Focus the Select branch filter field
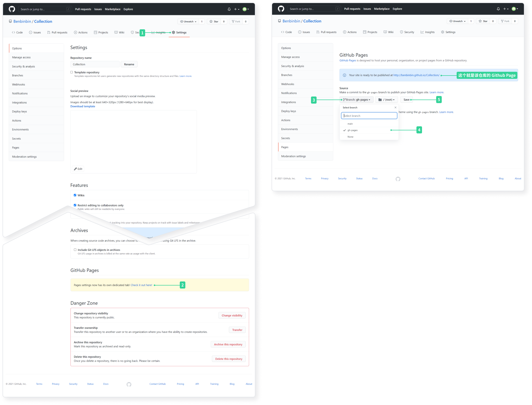Image resolution: width=532 pixels, height=405 pixels. tap(369, 116)
